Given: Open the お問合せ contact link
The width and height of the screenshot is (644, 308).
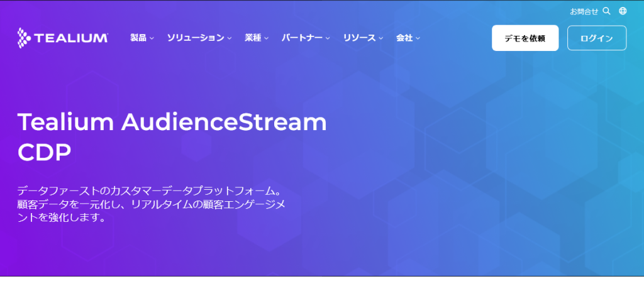Looking at the screenshot, I should 584,11.
